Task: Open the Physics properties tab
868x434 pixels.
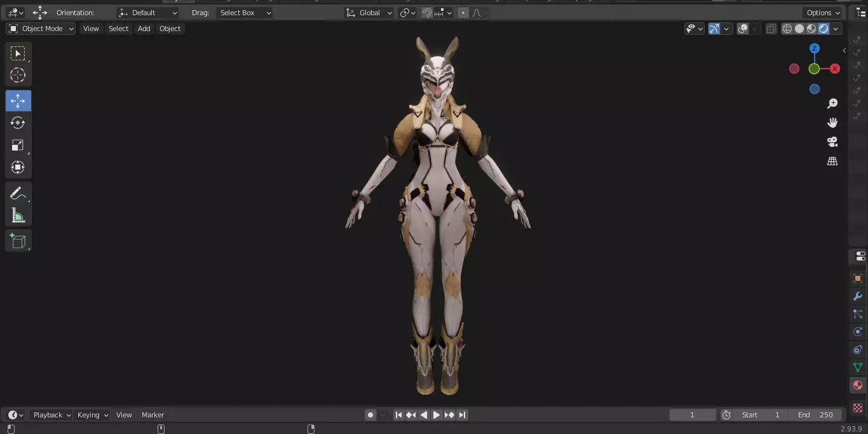Action: coord(858,332)
